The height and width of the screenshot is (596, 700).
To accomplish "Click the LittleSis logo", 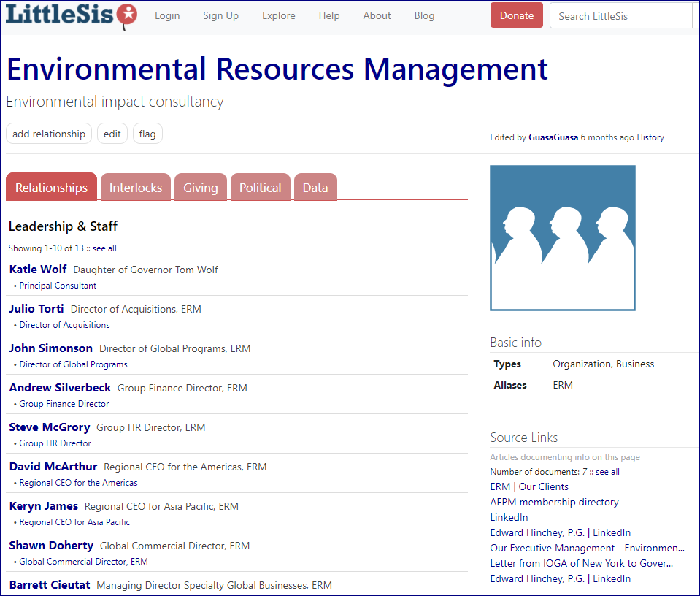I will (72, 15).
